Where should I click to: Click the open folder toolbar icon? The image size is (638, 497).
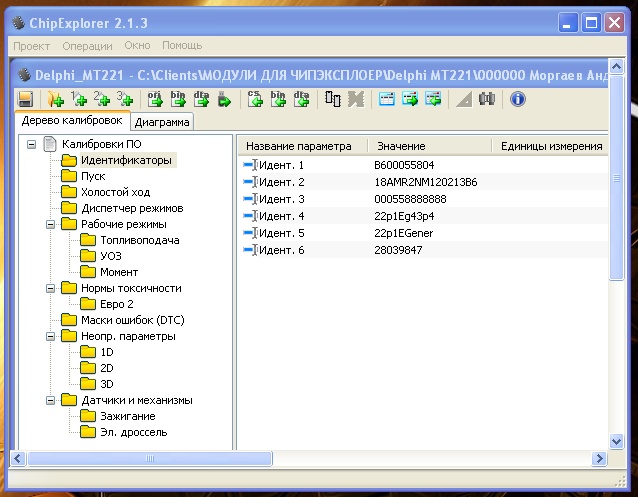[x=56, y=99]
